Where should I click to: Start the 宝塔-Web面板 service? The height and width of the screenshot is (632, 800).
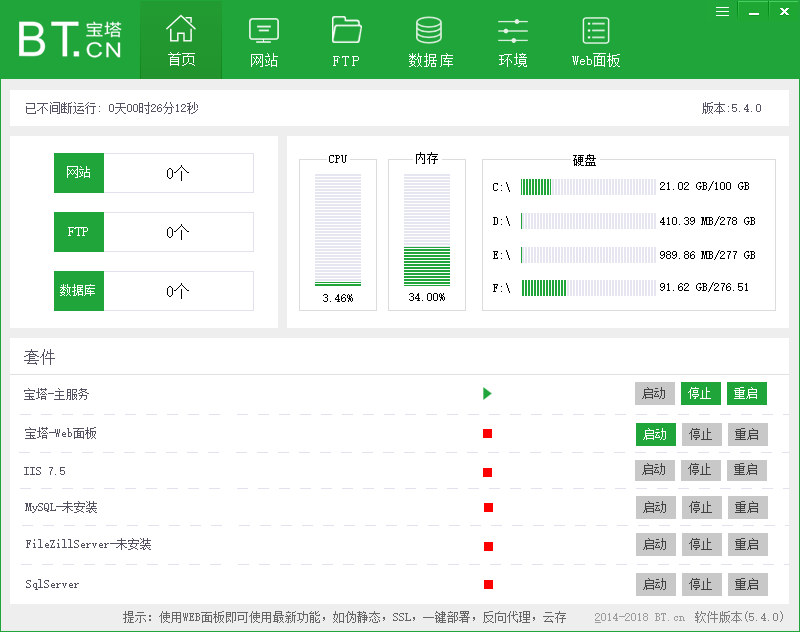point(656,434)
